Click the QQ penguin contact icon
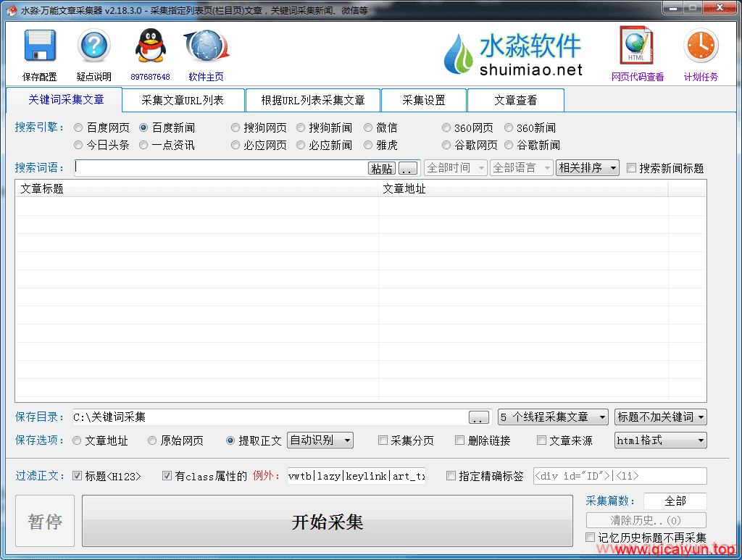 (150, 47)
